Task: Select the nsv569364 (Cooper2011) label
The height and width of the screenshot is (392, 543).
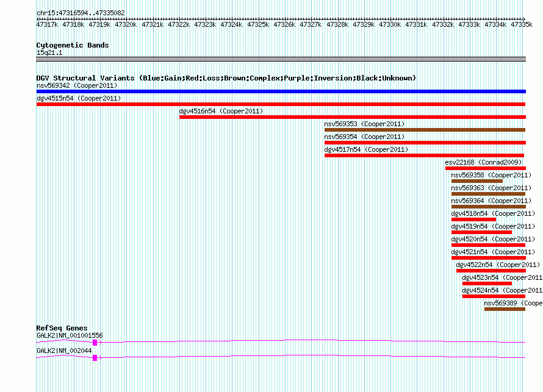Action: click(x=491, y=201)
